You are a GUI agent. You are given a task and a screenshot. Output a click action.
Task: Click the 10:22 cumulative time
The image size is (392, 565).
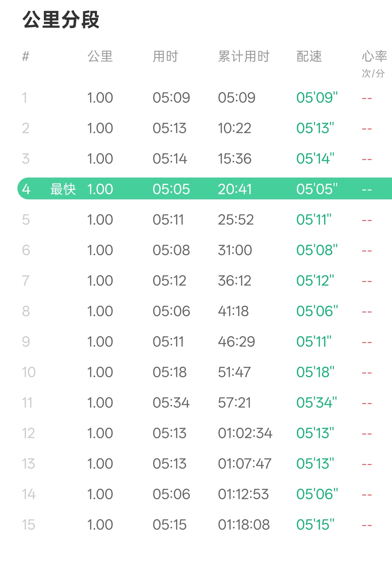point(234,128)
